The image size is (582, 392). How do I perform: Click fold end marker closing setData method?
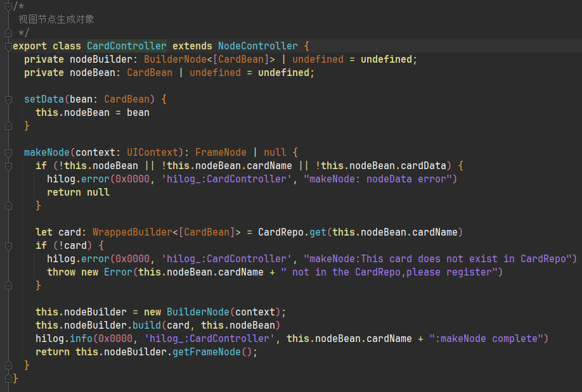point(8,126)
